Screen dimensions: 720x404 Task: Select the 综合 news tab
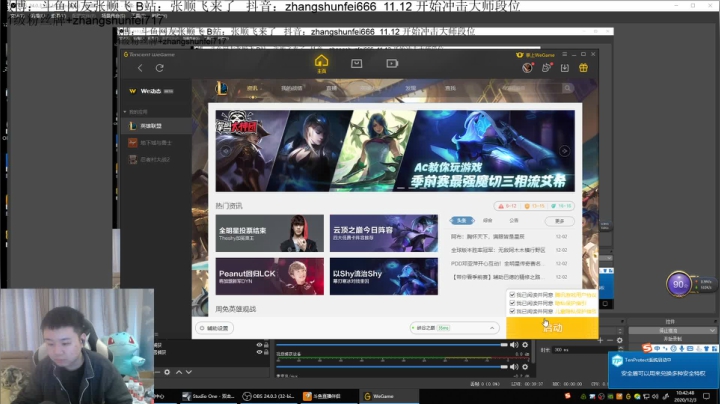[x=488, y=220]
